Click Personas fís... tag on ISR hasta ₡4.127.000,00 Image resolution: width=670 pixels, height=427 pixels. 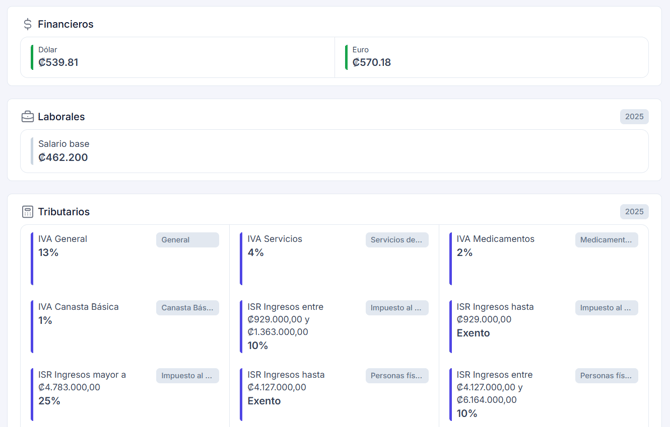click(397, 376)
